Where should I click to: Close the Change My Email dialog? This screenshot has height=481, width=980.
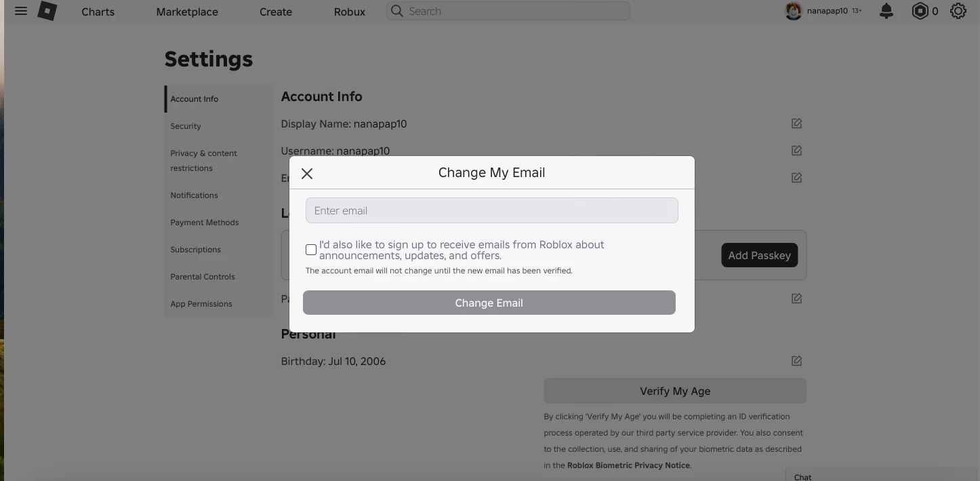(307, 174)
